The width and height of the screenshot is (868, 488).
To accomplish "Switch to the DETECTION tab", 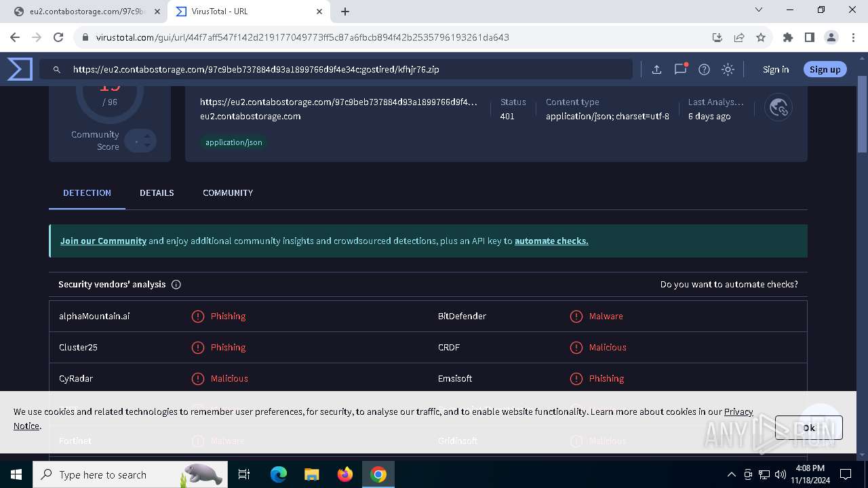I will click(x=87, y=193).
